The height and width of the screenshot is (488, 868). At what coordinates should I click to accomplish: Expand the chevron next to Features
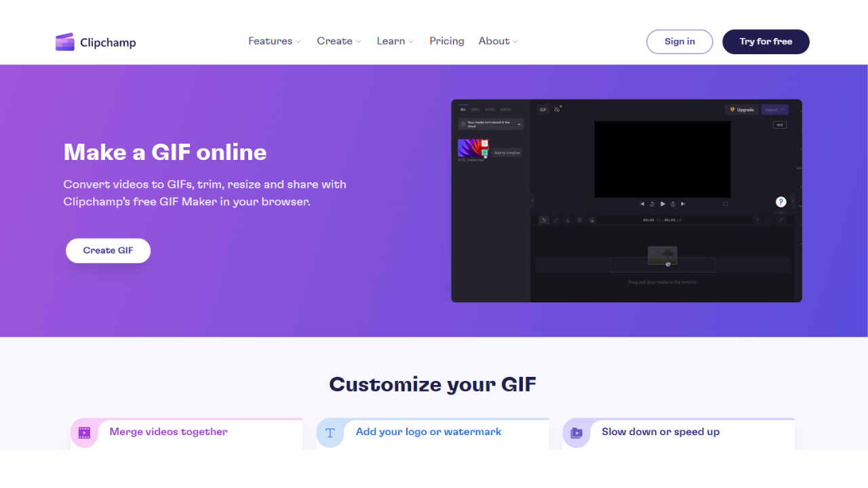coord(298,42)
